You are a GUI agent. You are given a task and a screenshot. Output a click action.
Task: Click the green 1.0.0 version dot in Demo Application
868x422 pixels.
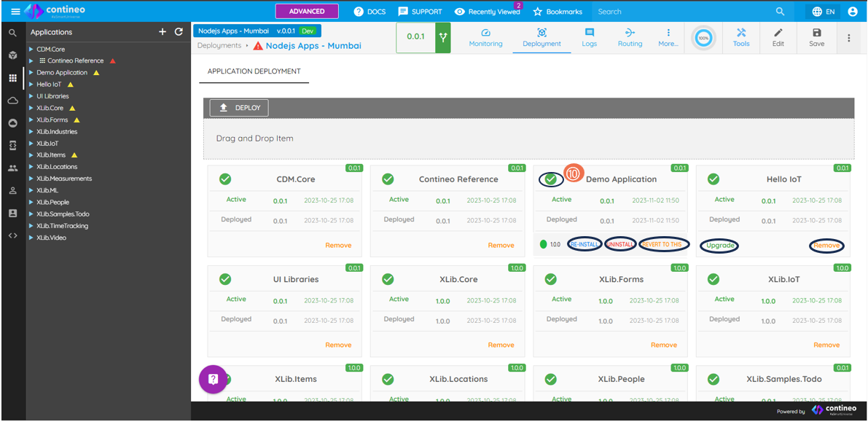[x=543, y=245]
